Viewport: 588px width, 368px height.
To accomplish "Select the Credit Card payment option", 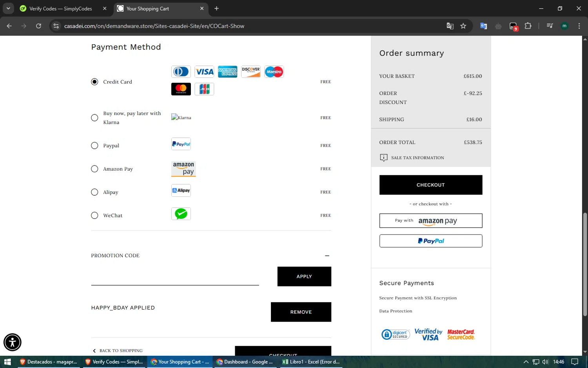I will click(x=94, y=82).
